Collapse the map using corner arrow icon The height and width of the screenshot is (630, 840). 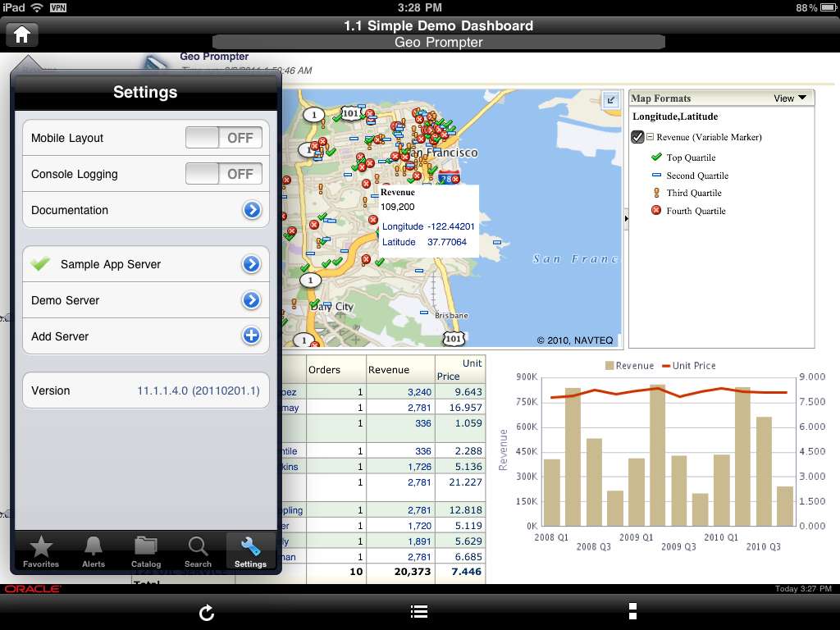(x=610, y=99)
